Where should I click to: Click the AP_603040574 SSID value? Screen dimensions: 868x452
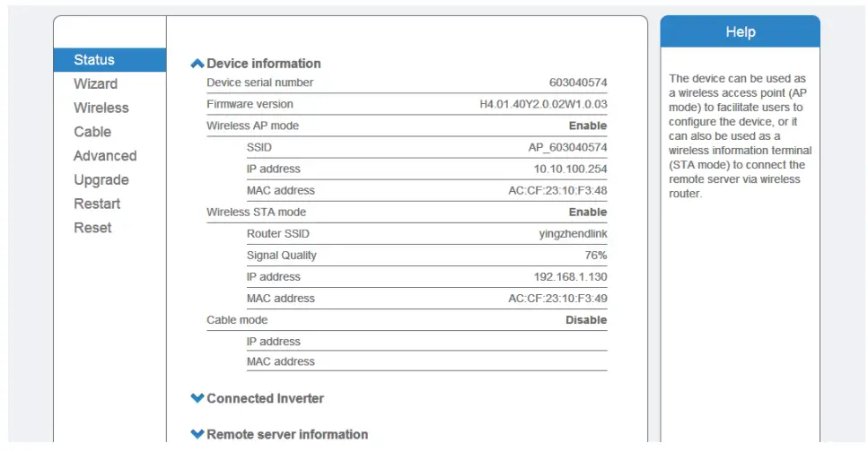point(567,147)
